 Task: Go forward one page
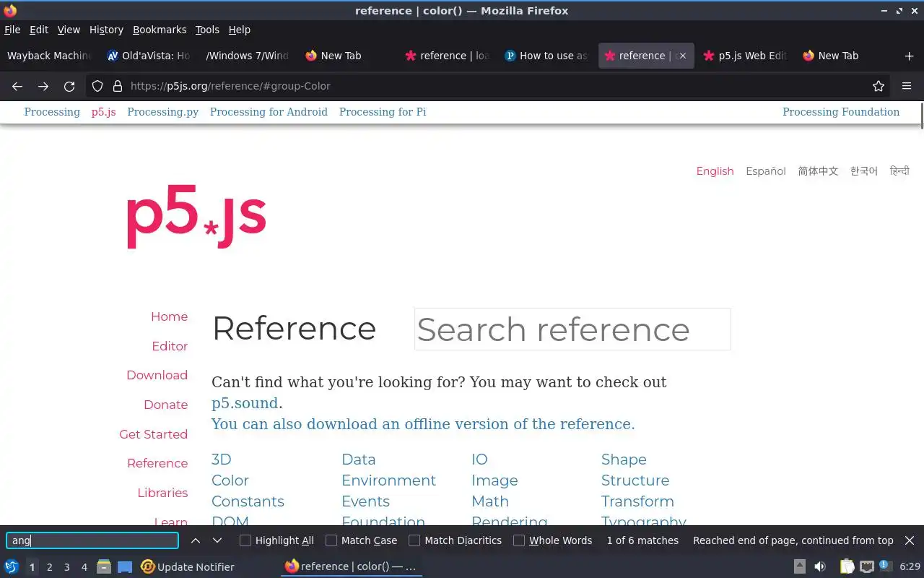click(43, 86)
